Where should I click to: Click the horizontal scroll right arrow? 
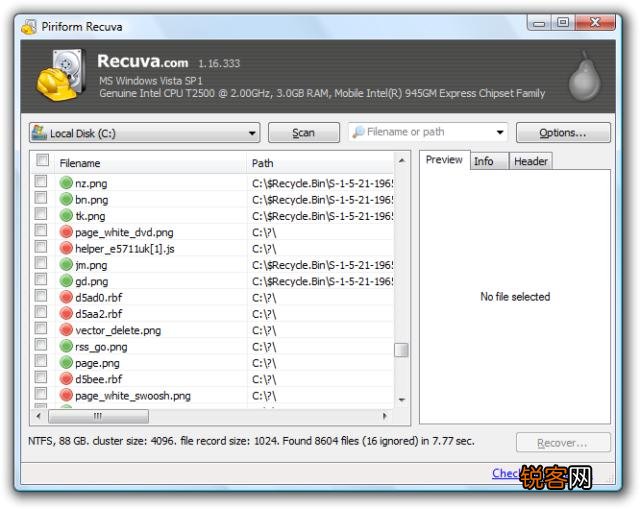384,417
